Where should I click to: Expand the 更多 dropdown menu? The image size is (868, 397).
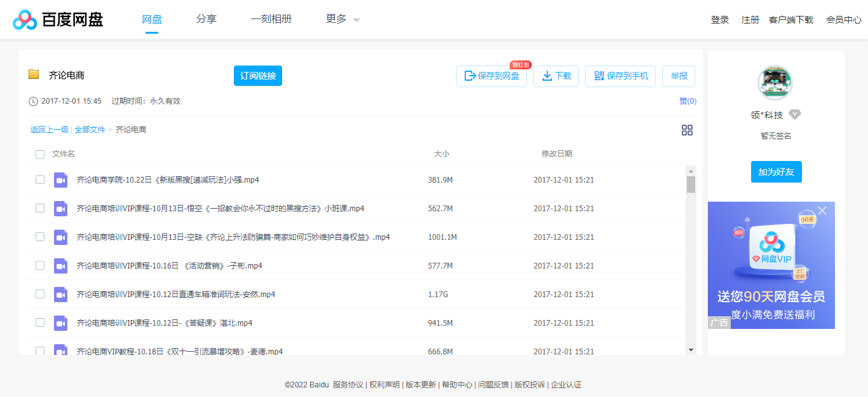(x=340, y=19)
